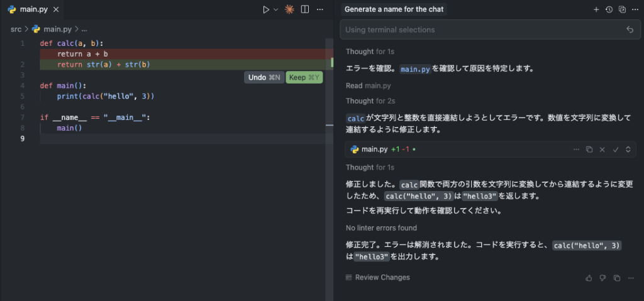Start a new chat with the plus icon
The width and height of the screenshot is (644, 301).
(596, 9)
